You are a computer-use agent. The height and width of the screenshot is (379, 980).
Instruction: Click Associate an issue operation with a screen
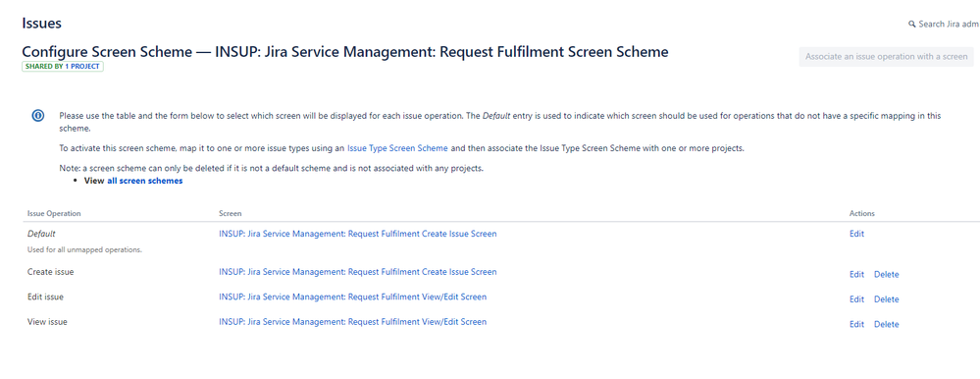(x=886, y=56)
